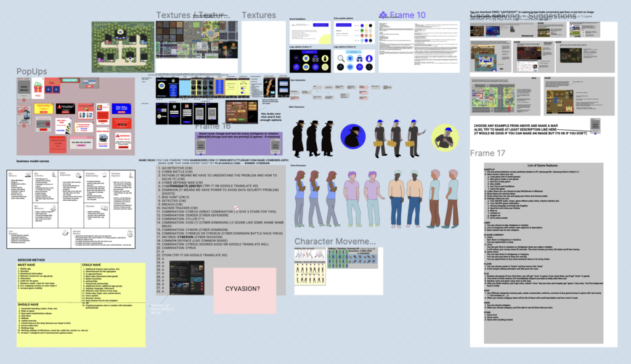Select the yellow MOSCOW METHOD sticky note
Screen dimensions: 631x364
click(81, 305)
